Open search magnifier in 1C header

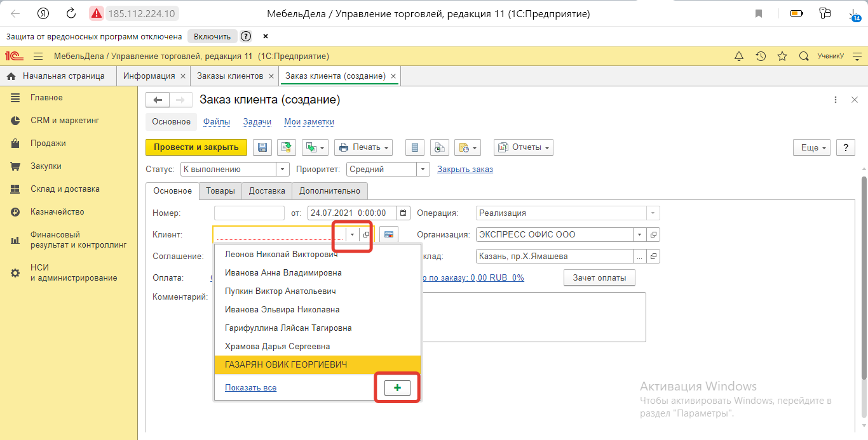coord(804,56)
